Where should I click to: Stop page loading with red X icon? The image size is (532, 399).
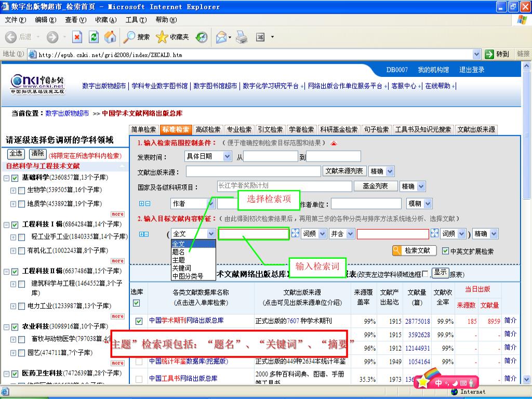(77, 37)
